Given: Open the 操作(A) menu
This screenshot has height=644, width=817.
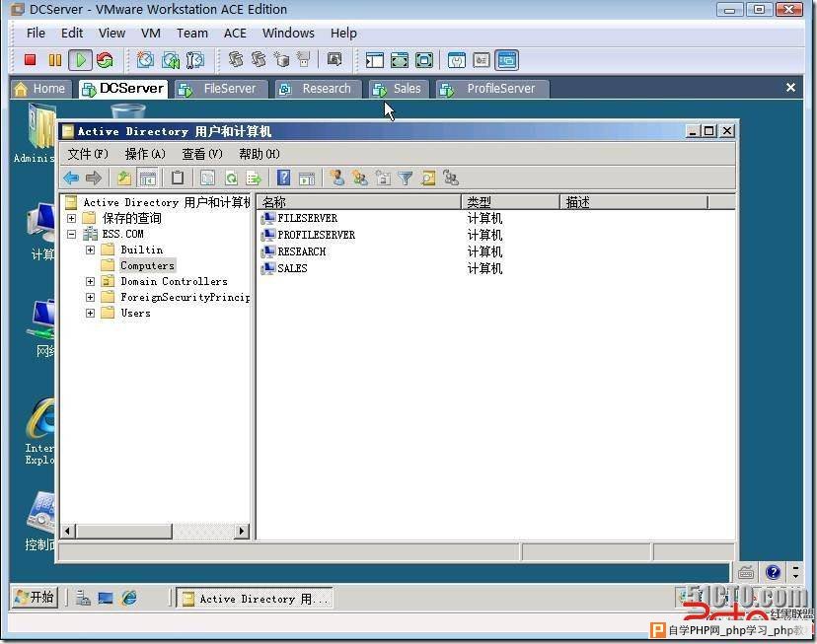Looking at the screenshot, I should (x=145, y=154).
